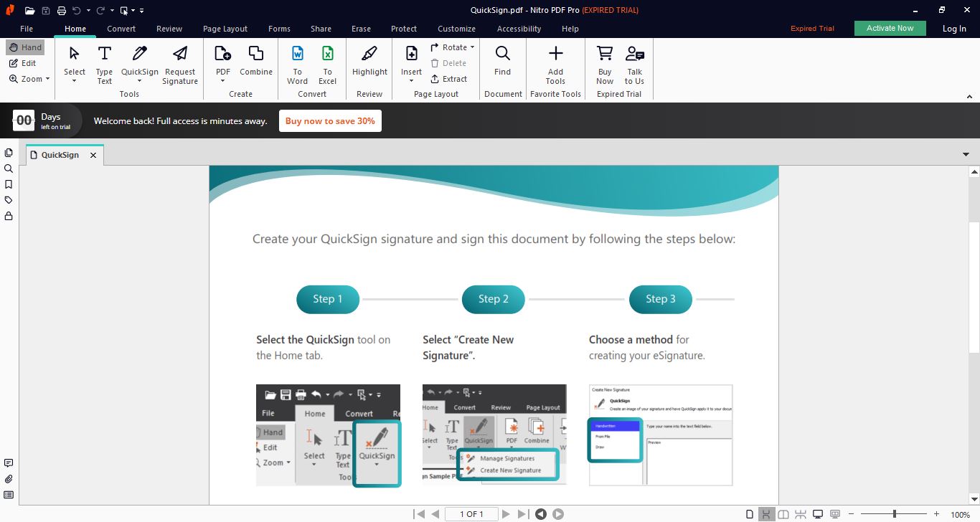Click the Activate Now button

tap(890, 29)
